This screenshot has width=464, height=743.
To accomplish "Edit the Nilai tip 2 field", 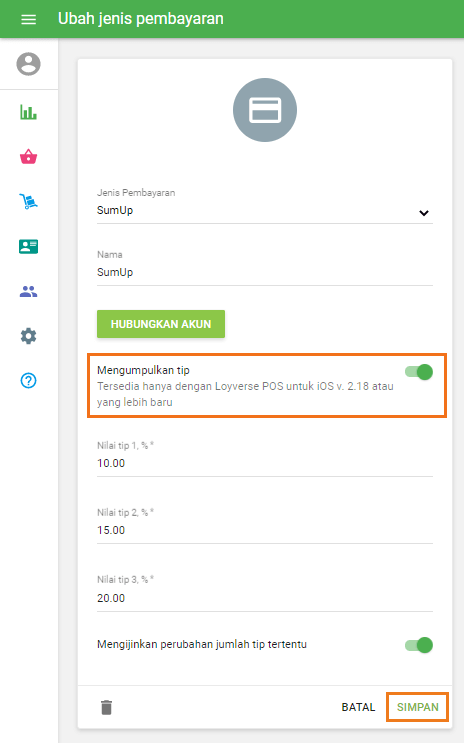I will pyautogui.click(x=265, y=530).
